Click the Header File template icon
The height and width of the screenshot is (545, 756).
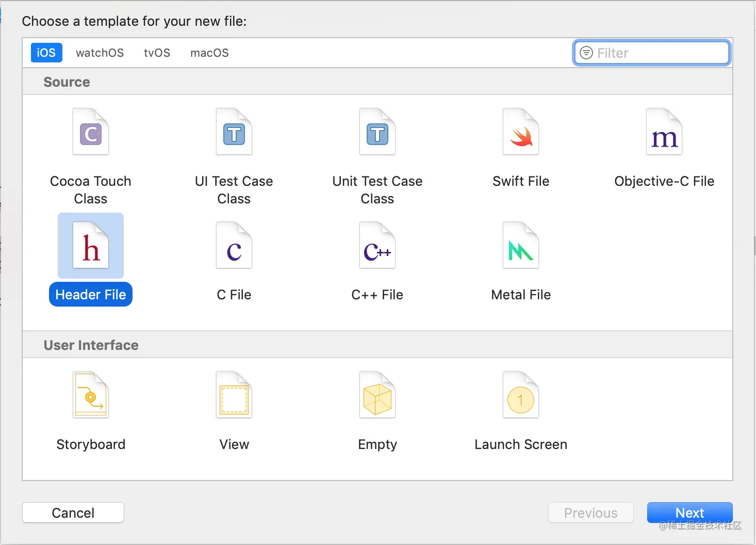[x=91, y=245]
